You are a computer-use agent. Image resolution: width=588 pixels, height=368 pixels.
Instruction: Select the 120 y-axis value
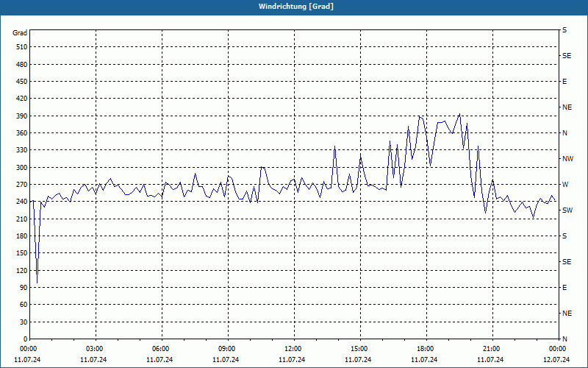[21, 270]
